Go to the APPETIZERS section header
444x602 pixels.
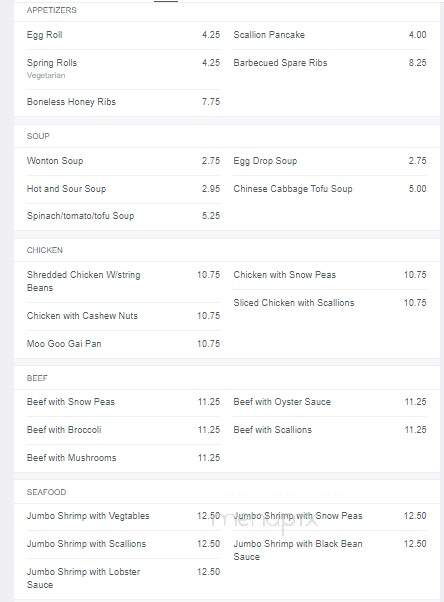(x=51, y=10)
